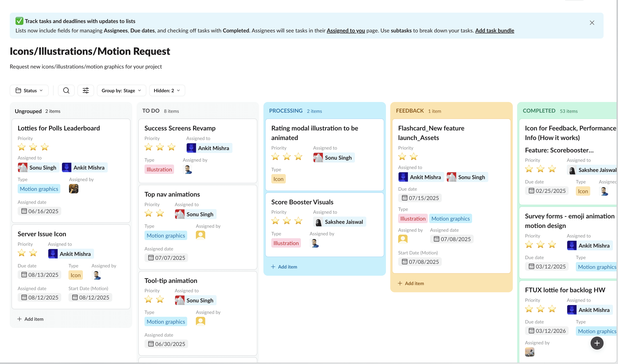Open the Assigned to you link
Viewport: 618px width, 364px height.
point(346,31)
